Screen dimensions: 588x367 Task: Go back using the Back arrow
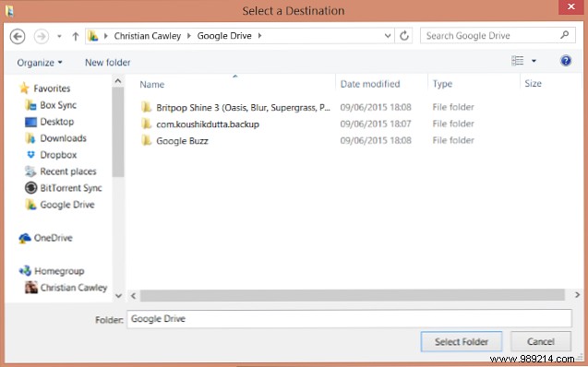point(18,36)
